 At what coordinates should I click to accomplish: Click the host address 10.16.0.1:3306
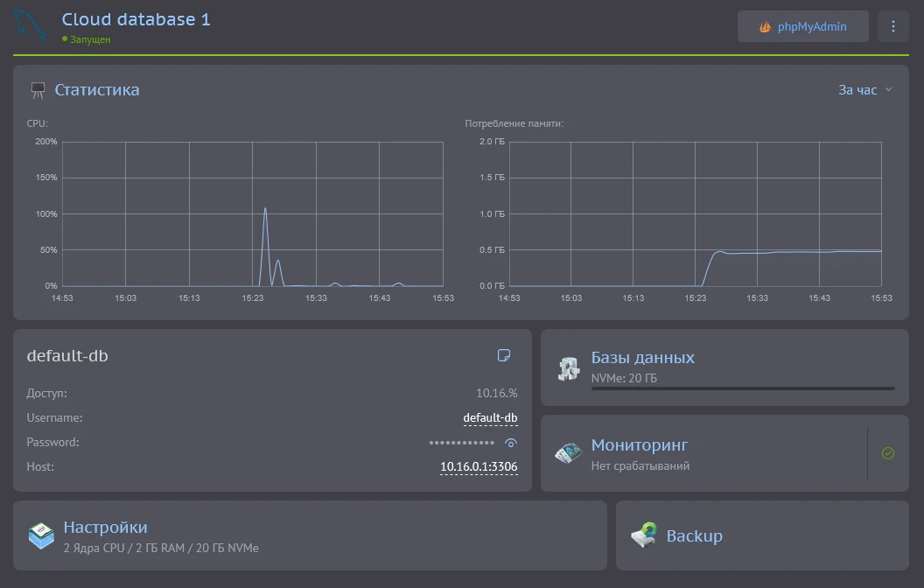point(479,467)
